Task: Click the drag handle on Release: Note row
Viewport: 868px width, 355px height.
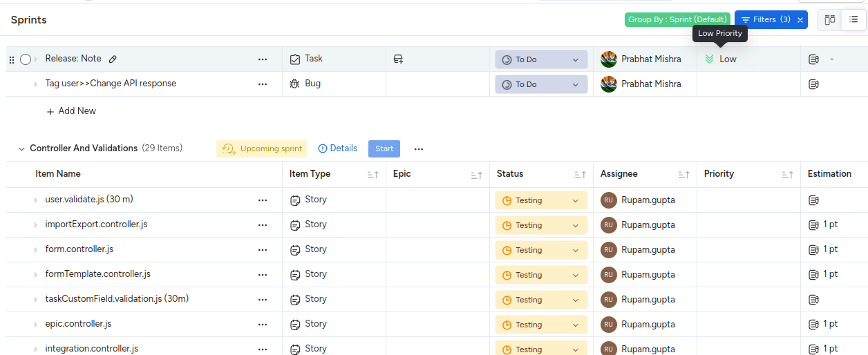Action: pos(11,60)
